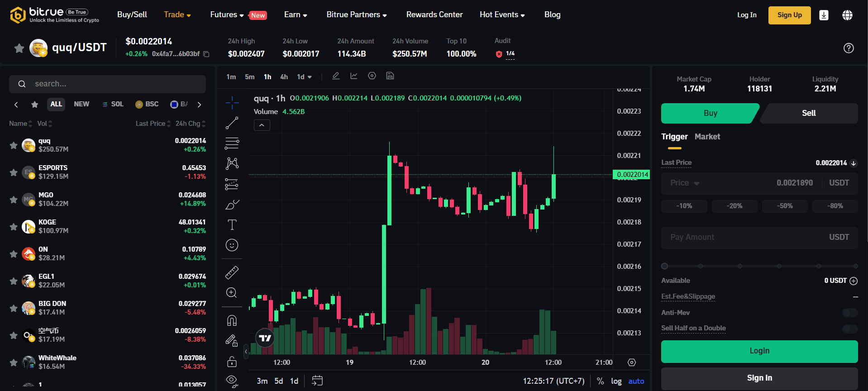868x391 pixels.
Task: Switch to the Market order tab
Action: pos(707,137)
